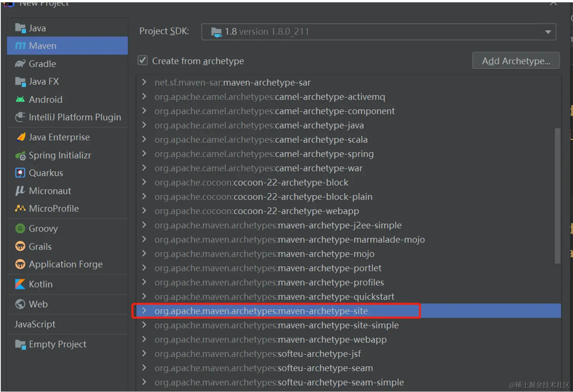Select softeu-archetype-seam-simple archetype row

(348, 382)
